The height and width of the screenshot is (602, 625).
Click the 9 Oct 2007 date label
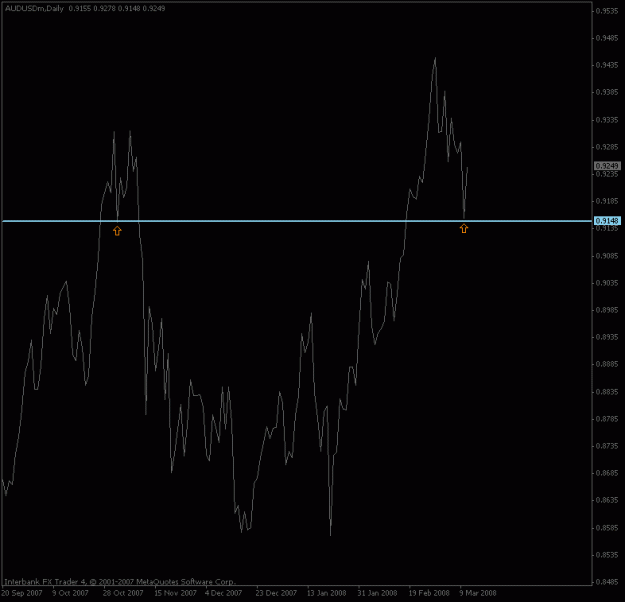tap(71, 593)
